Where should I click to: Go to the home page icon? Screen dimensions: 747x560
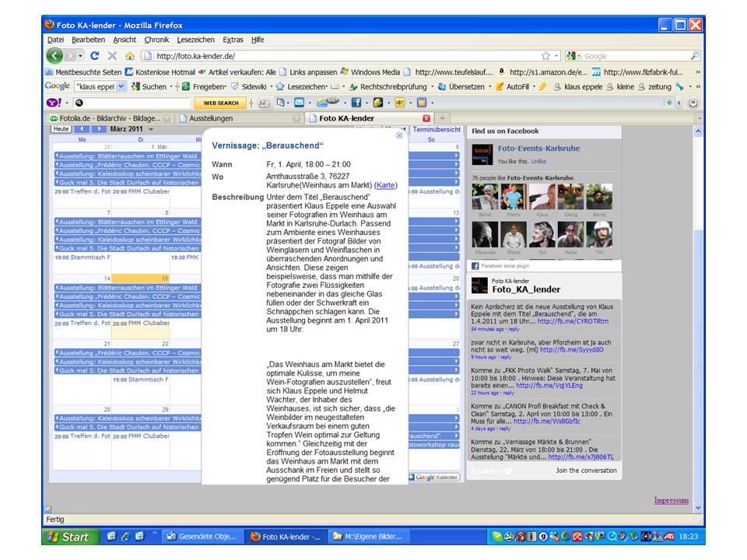129,56
